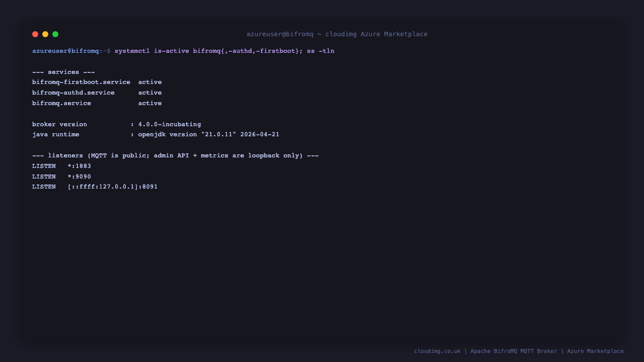This screenshot has height=362, width=644.
Task: Click the yellow minimize window dot
Action: (45, 34)
